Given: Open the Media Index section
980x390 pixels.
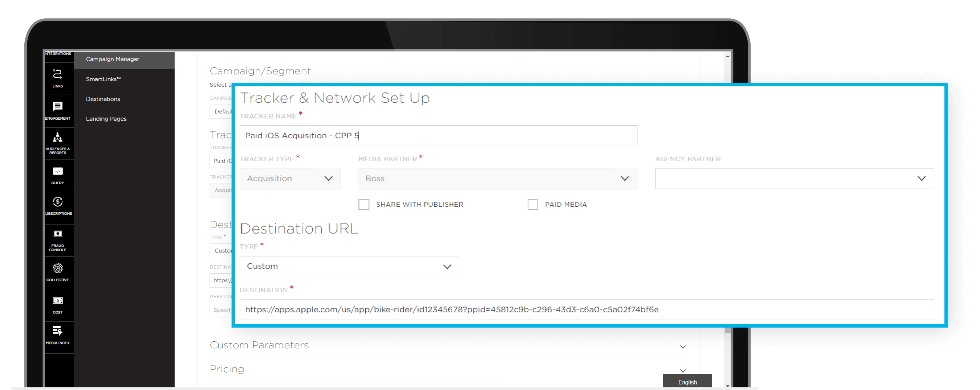Looking at the screenshot, I should [58, 337].
